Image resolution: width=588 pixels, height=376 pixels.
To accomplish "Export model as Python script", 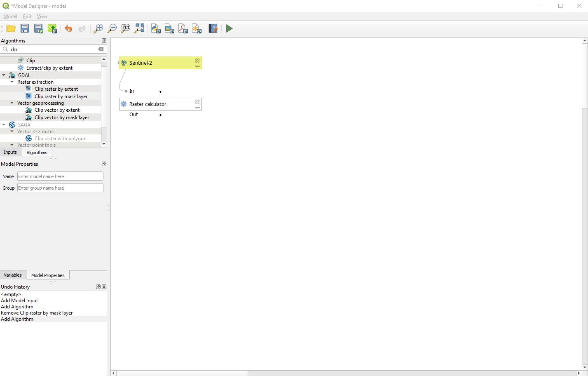I will pos(156,28).
